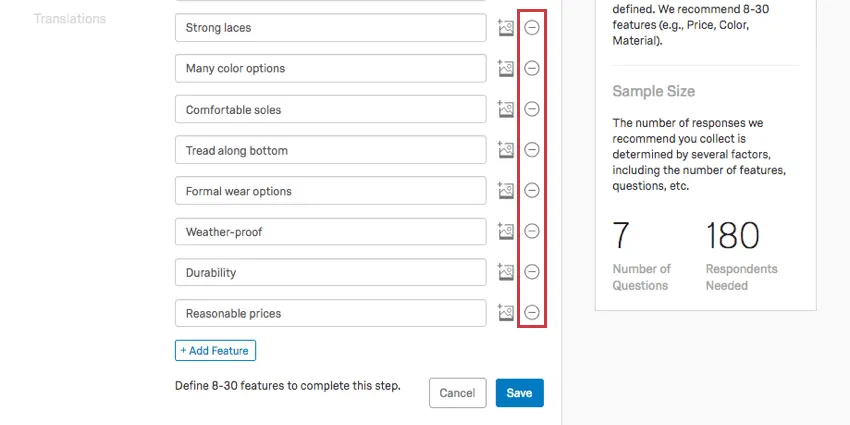Attach image to Reasonable prices feature
This screenshot has height=425, width=850.
[505, 312]
